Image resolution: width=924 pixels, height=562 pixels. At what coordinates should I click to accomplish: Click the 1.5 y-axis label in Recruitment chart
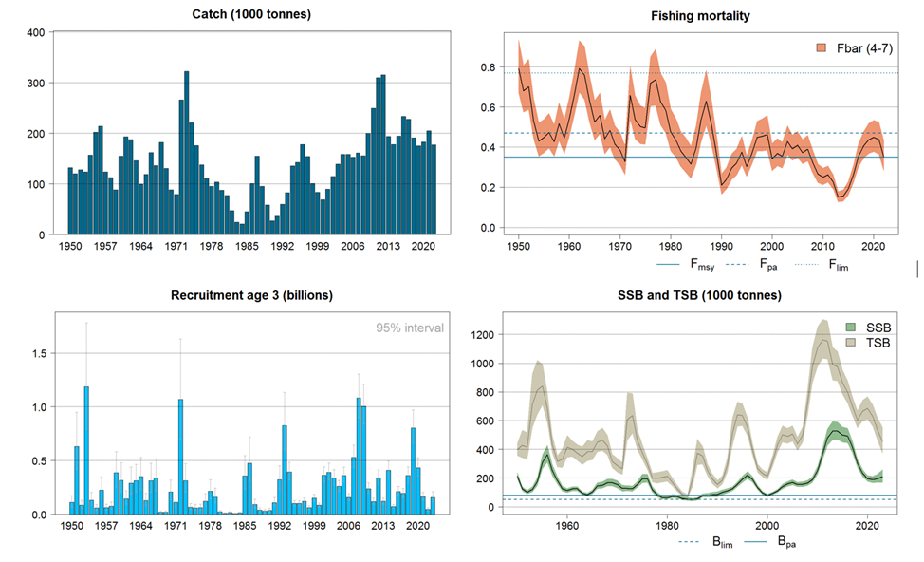click(39, 354)
